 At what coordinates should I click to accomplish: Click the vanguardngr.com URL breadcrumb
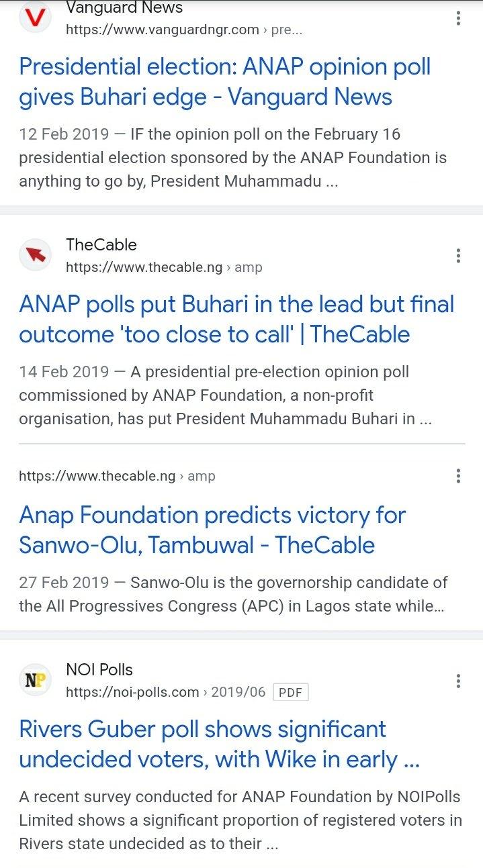[x=183, y=30]
